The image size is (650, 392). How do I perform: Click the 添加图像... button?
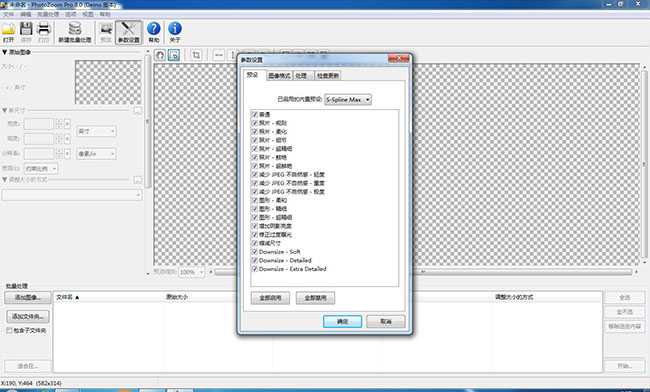(x=28, y=298)
